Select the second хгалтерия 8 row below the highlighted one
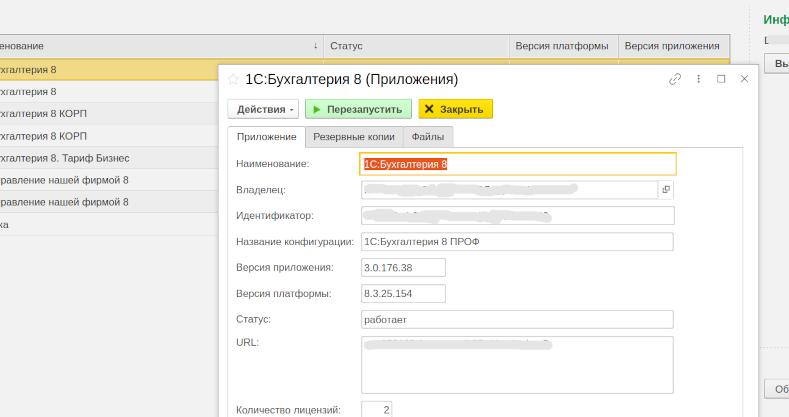789x417 pixels. (x=109, y=92)
